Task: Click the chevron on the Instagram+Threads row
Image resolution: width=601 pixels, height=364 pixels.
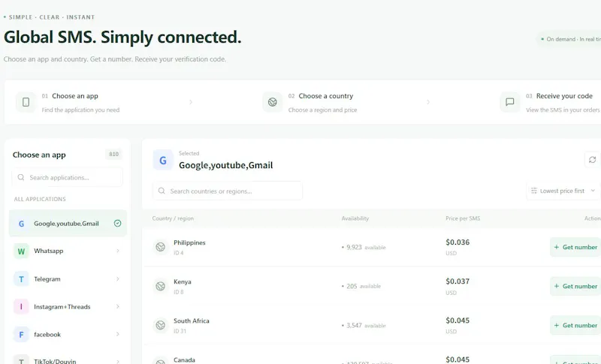Action: [x=118, y=307]
